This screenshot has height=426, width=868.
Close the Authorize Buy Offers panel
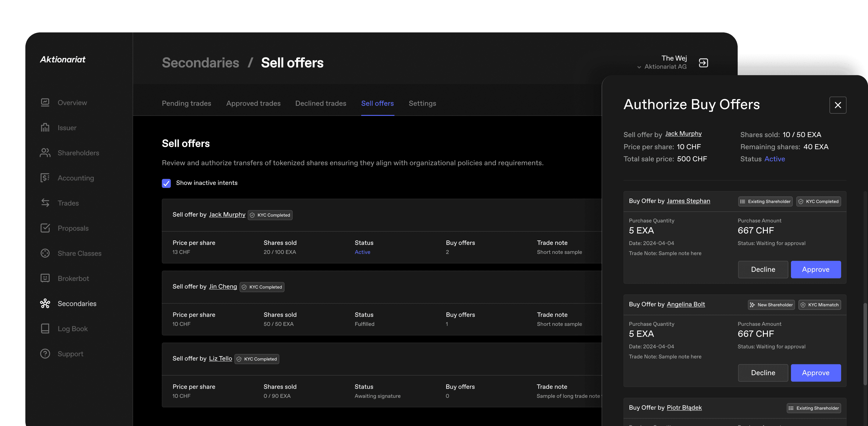coord(838,105)
